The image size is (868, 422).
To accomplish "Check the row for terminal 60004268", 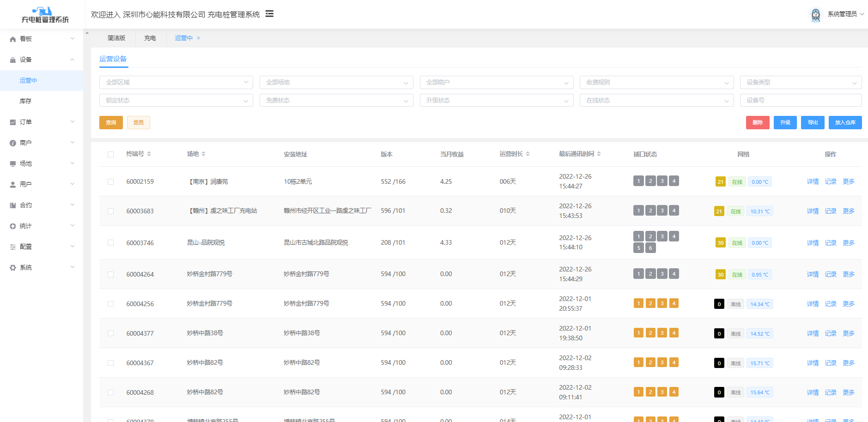I will 110,393.
